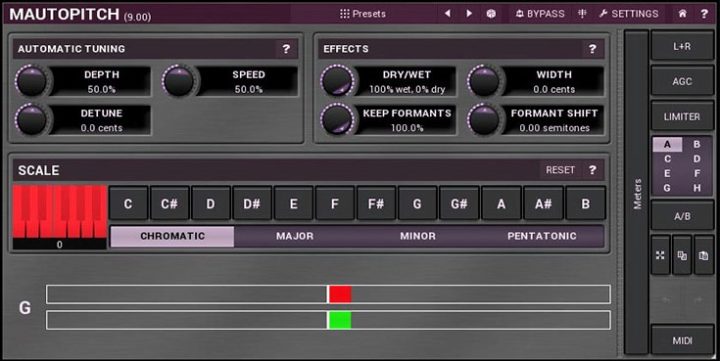This screenshot has height=361, width=720.
Task: Go to previous preset arrow
Action: [x=447, y=14]
